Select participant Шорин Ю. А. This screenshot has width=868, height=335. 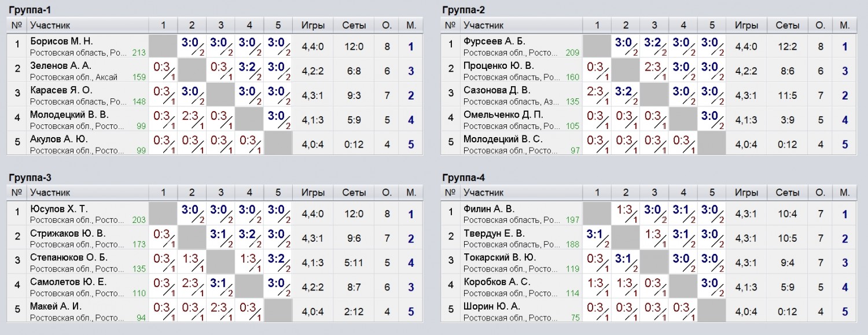[x=492, y=306]
